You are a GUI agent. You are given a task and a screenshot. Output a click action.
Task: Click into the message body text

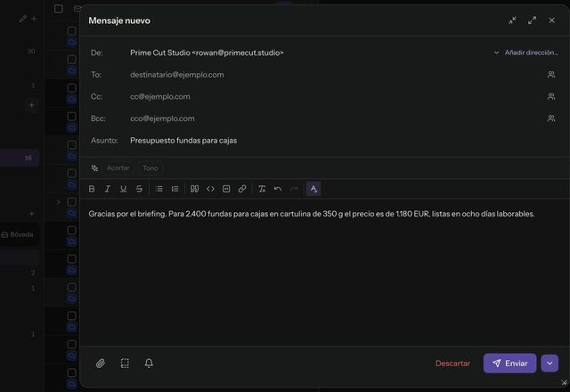312,214
